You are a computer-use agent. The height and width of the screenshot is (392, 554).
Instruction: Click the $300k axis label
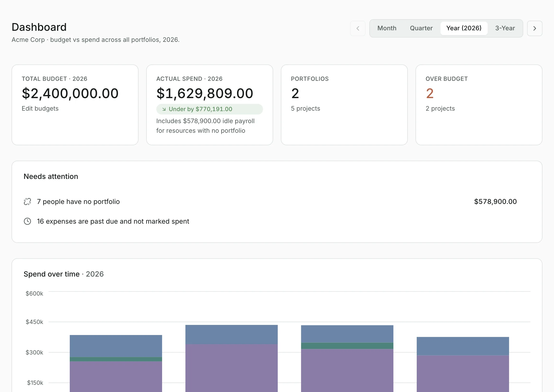click(x=34, y=352)
